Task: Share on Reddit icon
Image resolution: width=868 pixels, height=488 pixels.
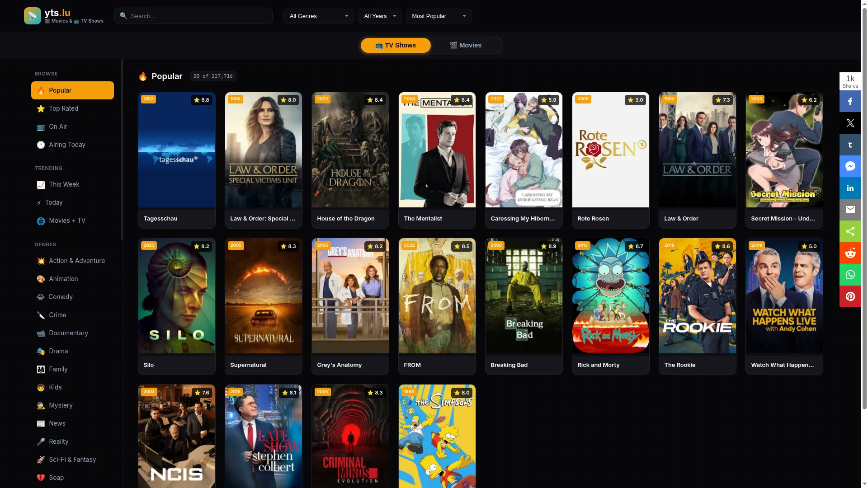Action: 850,253
